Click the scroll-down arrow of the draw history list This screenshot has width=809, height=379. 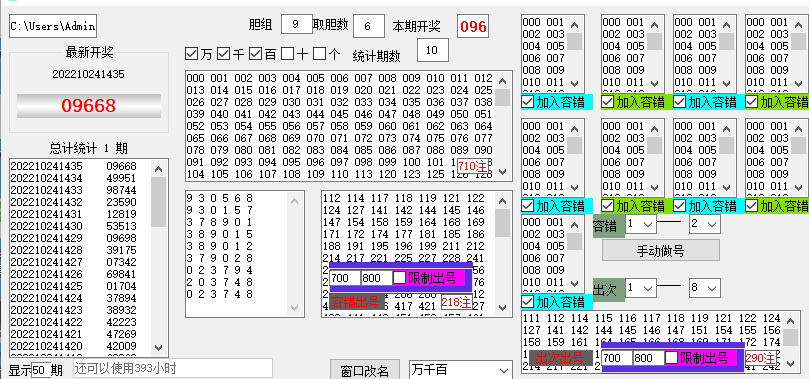click(158, 348)
